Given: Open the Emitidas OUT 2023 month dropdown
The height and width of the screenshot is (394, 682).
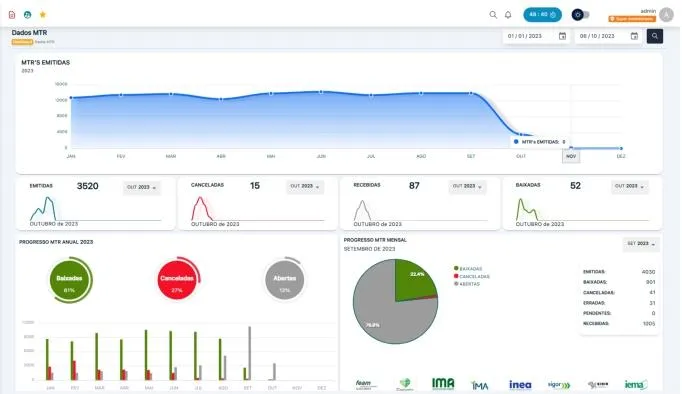Looking at the screenshot, I should tap(142, 187).
